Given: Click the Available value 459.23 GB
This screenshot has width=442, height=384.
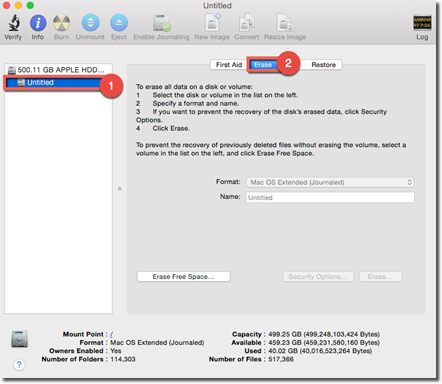Looking at the screenshot, I should click(324, 343).
